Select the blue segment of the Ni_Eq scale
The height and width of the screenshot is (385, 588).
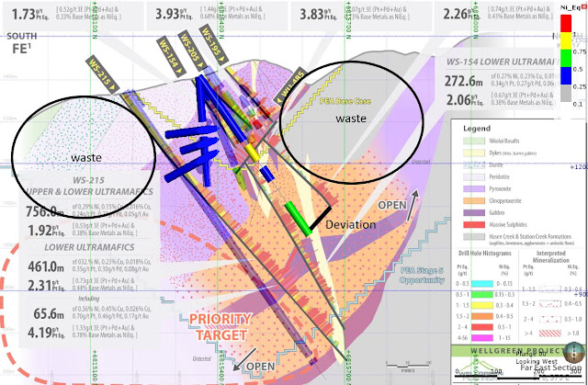coord(566,76)
